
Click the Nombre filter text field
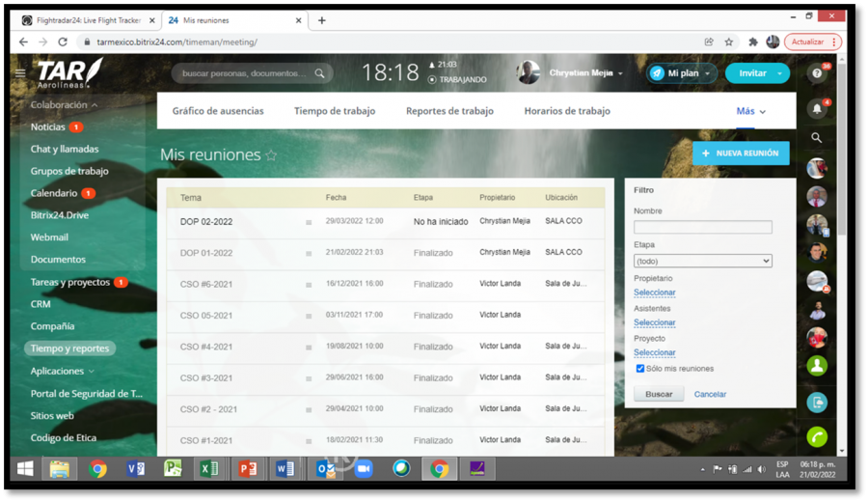[702, 227]
